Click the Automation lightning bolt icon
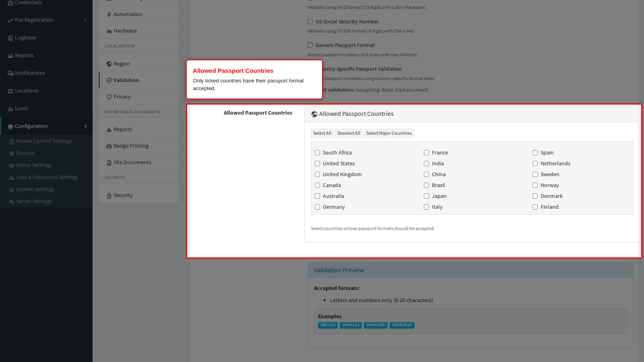 point(109,14)
